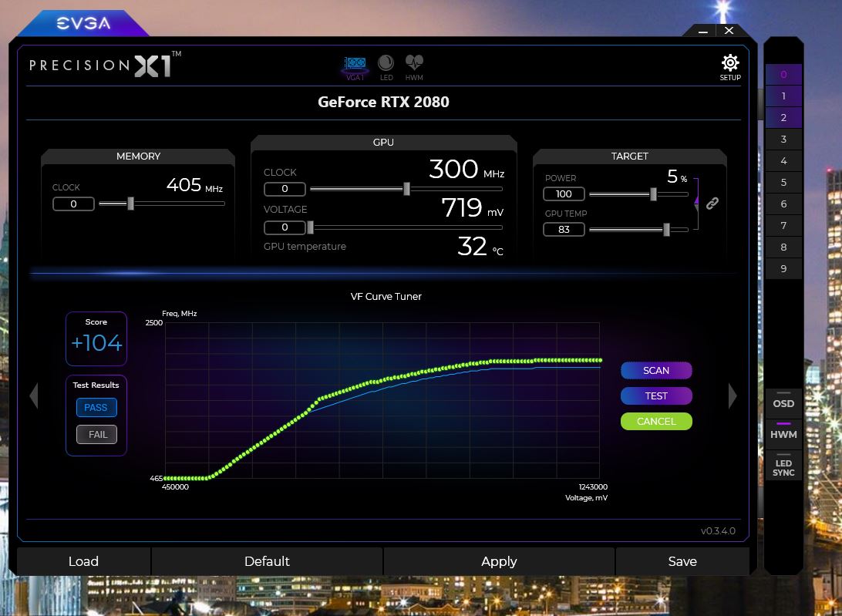The height and width of the screenshot is (616, 842).
Task: Click the Default button
Action: click(267, 561)
